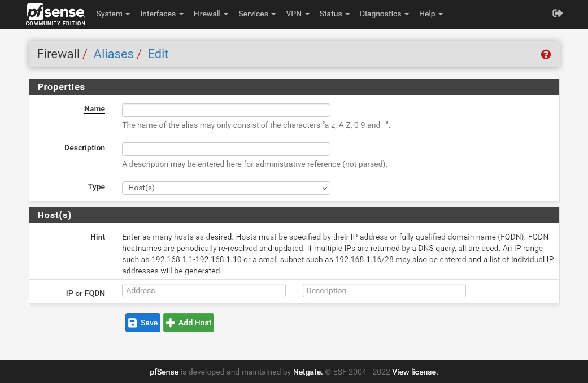Open the red help question mark icon
This screenshot has height=383, width=588.
[x=546, y=54]
